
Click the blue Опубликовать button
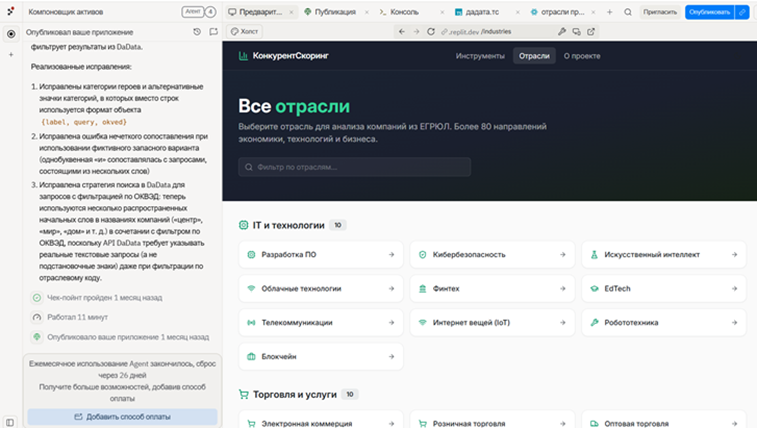click(x=709, y=12)
